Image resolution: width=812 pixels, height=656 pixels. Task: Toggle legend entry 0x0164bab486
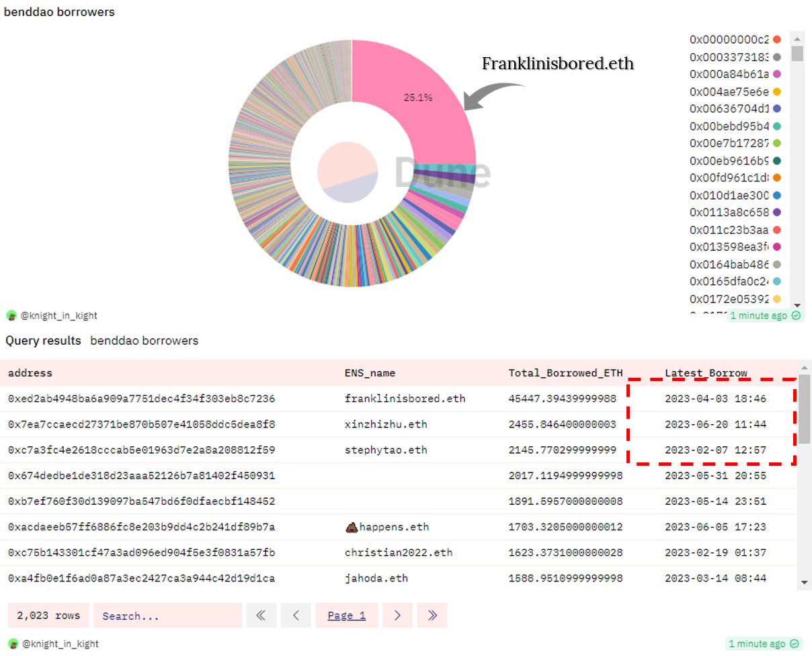[x=734, y=264]
